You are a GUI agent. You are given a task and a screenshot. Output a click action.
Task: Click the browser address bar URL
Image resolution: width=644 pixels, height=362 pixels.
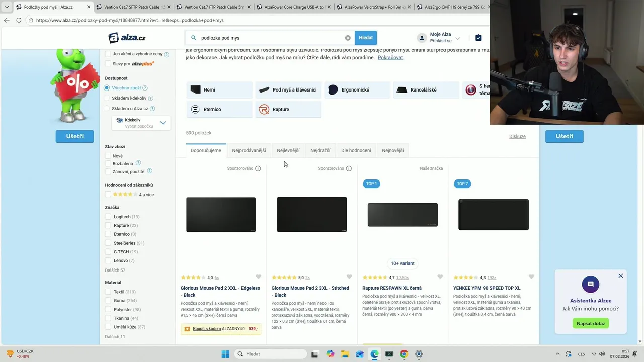(x=130, y=20)
